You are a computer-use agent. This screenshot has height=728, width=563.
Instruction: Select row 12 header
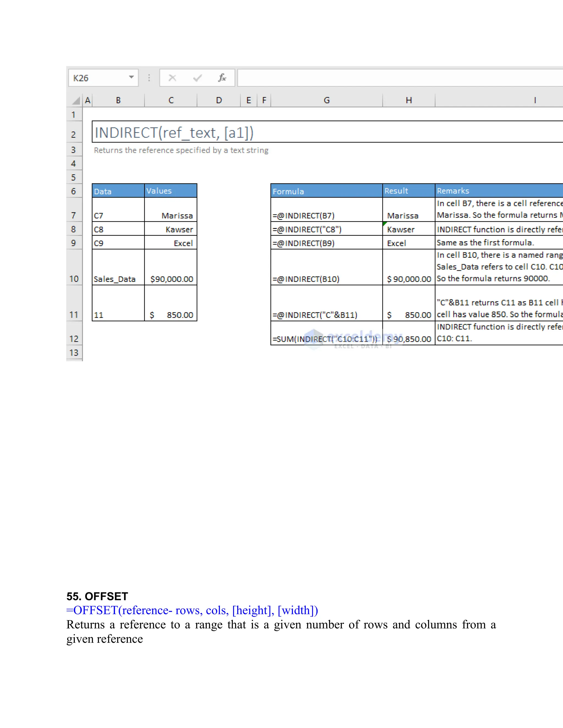click(x=74, y=333)
